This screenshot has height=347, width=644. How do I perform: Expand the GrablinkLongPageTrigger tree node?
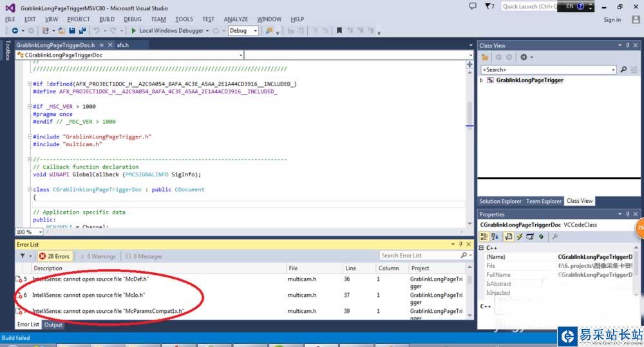click(482, 80)
